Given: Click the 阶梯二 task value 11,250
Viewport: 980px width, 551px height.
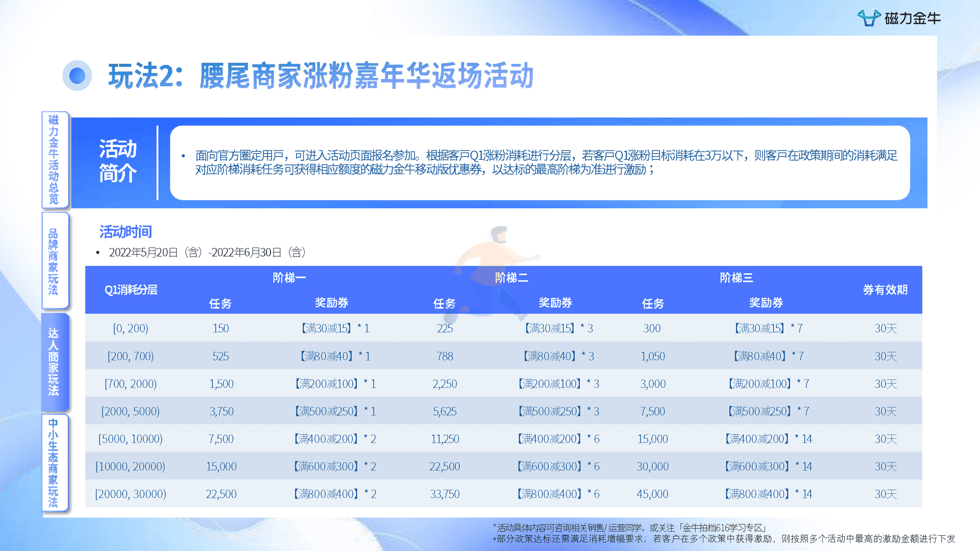Looking at the screenshot, I should tap(445, 439).
